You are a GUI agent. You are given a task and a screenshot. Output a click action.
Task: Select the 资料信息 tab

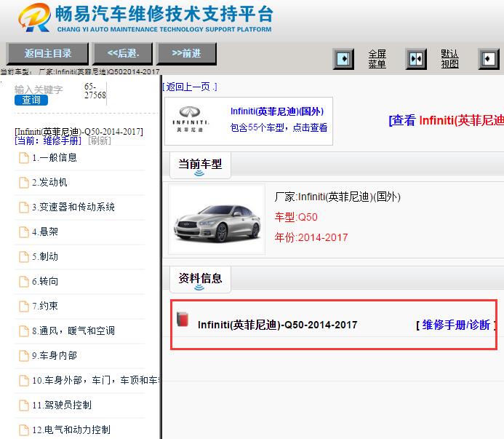pos(200,279)
